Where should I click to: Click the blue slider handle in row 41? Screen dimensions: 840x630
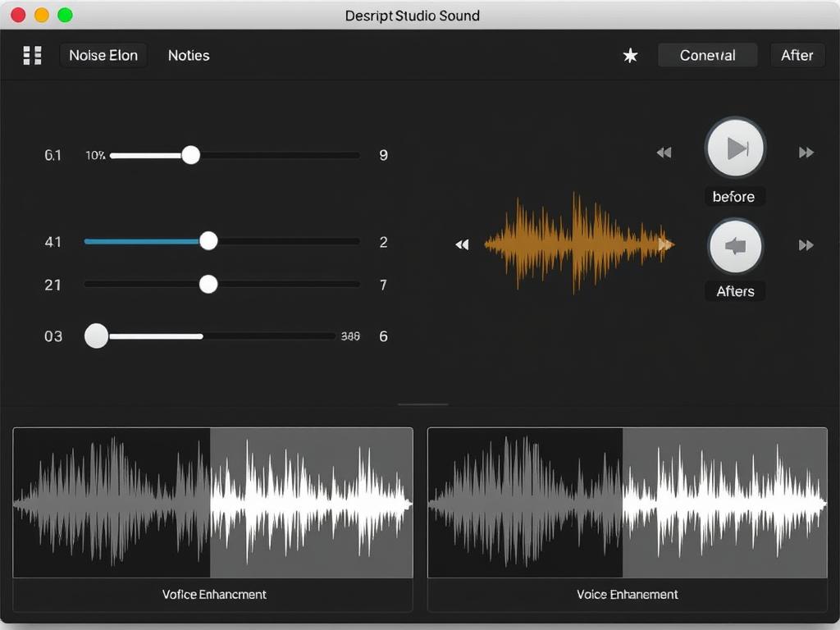208,241
